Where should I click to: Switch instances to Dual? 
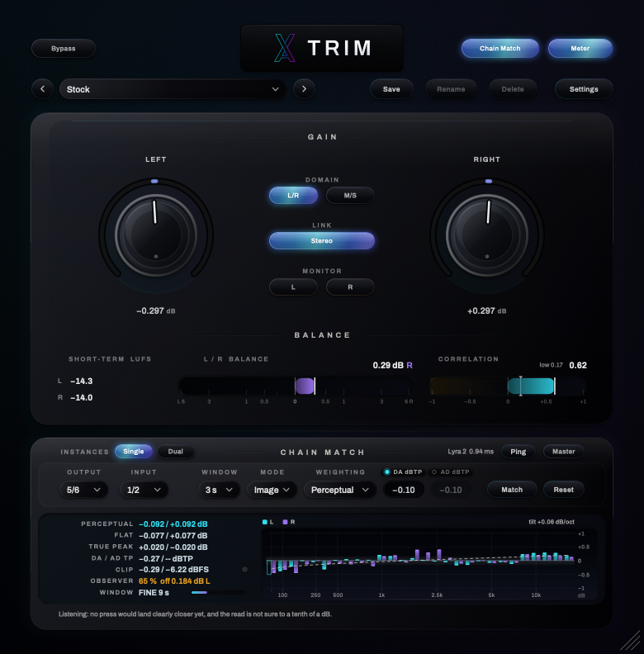176,452
